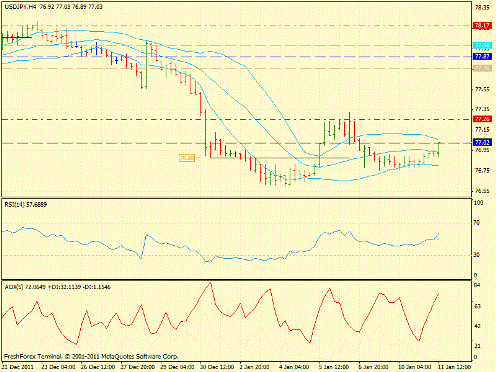
Task: Click the 30 Dec 12:00 time label
Action: [x=217, y=367]
